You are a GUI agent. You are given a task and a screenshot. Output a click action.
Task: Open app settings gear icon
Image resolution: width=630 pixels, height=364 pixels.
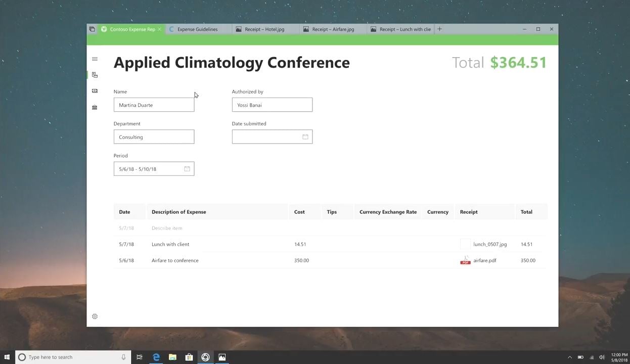click(x=95, y=316)
